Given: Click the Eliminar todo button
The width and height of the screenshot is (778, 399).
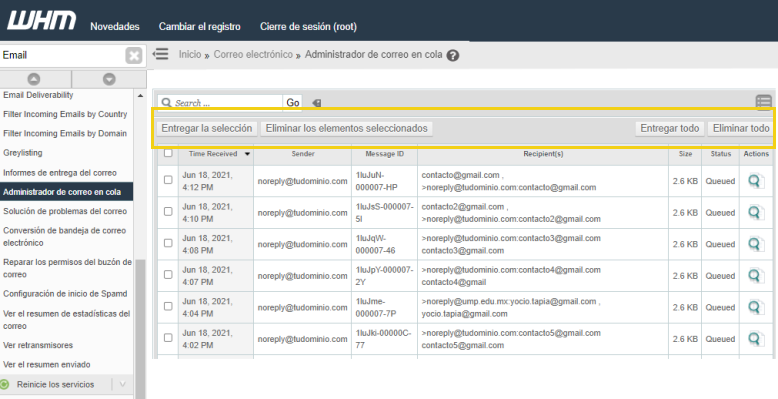Looking at the screenshot, I should (x=741, y=129).
